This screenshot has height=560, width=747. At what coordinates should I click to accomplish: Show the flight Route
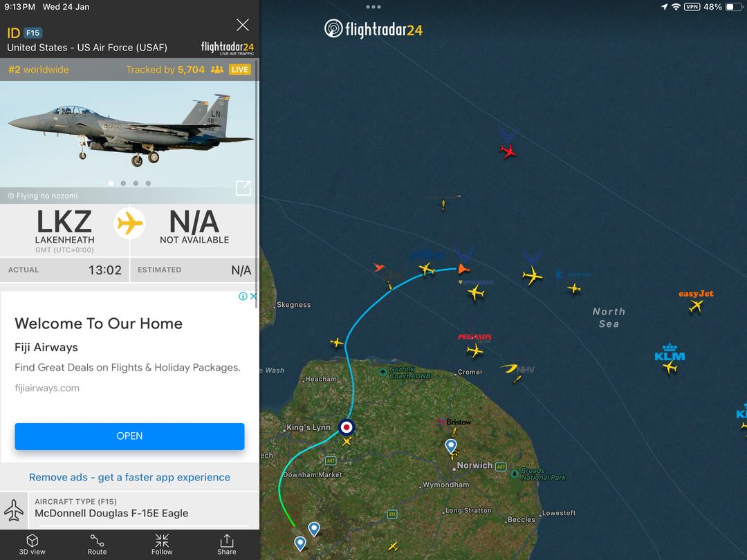[98, 544]
